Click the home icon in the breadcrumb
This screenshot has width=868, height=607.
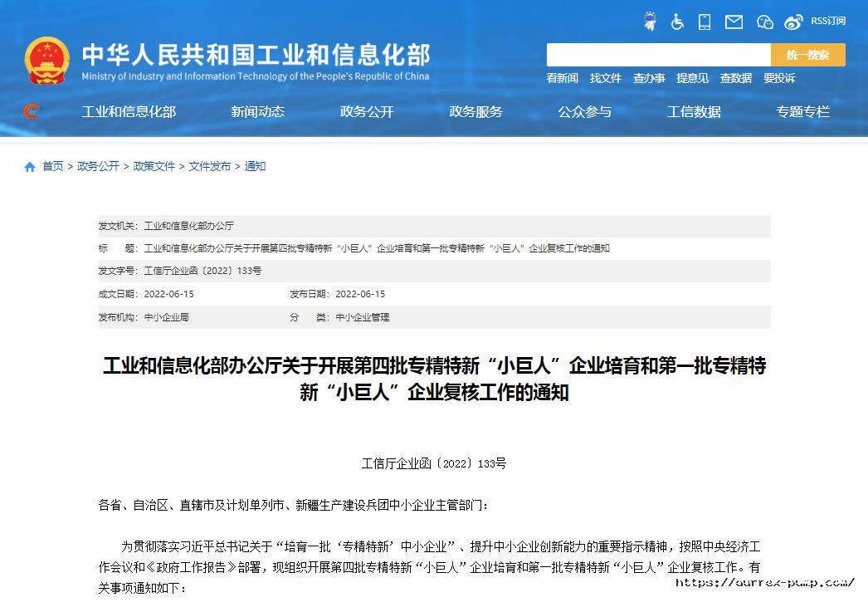28,166
